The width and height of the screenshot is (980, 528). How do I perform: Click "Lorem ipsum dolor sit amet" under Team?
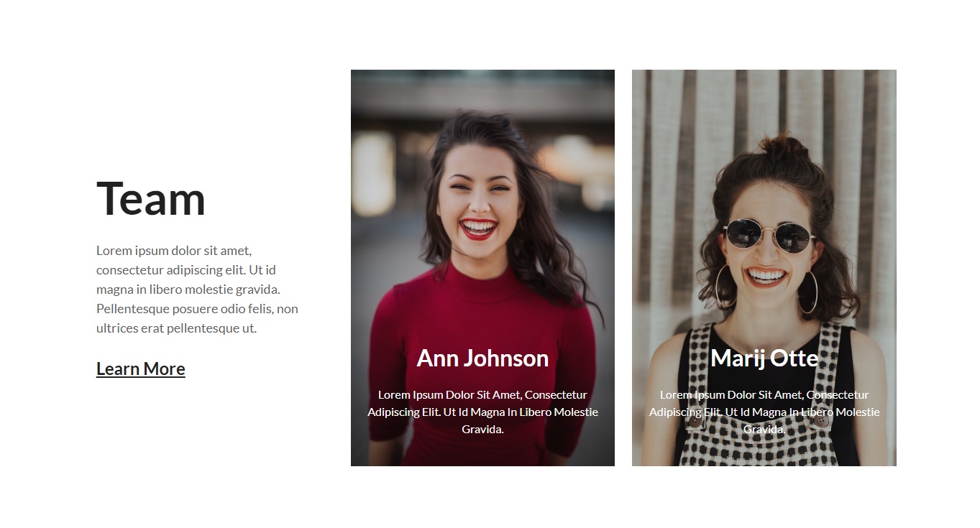tap(173, 251)
